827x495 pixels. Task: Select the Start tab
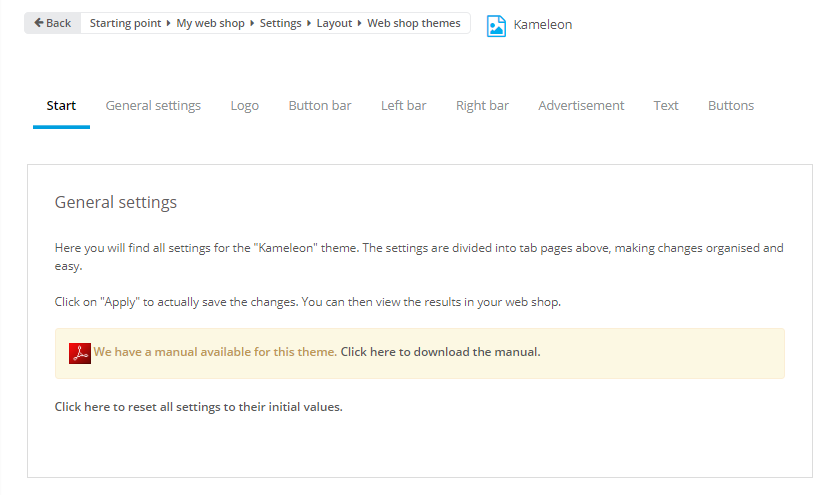coord(61,106)
